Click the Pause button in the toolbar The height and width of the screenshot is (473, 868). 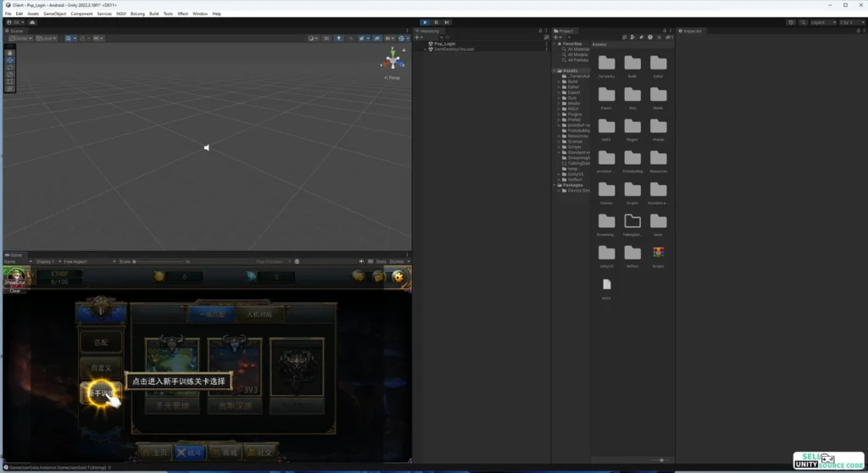click(x=436, y=22)
